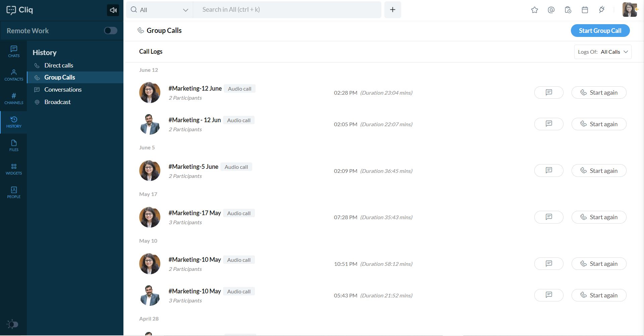Select Broadcast in History menu
The width and height of the screenshot is (644, 336).
click(57, 102)
